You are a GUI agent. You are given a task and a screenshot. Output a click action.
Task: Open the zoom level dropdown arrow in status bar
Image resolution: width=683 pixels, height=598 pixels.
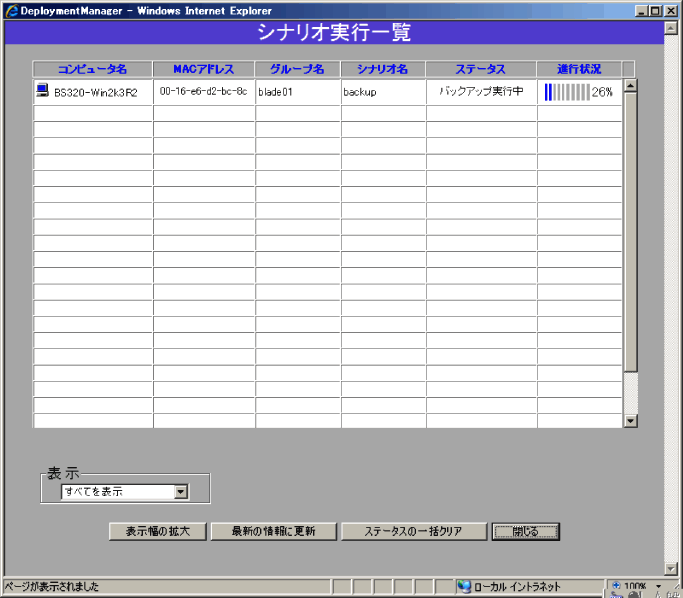tap(658, 586)
